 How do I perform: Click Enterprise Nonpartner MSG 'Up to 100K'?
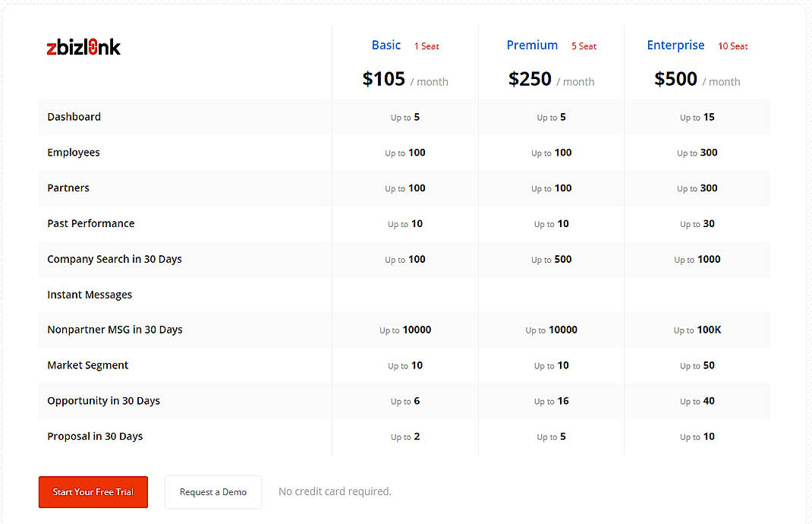coord(697,330)
